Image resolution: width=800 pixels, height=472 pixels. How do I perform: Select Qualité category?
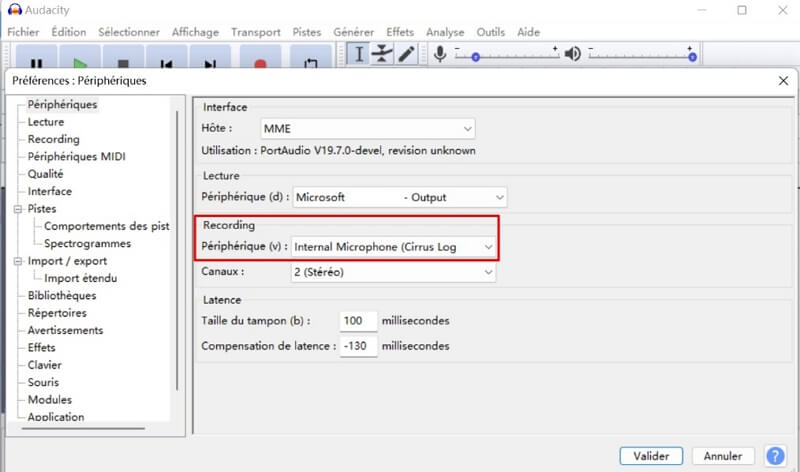point(45,174)
